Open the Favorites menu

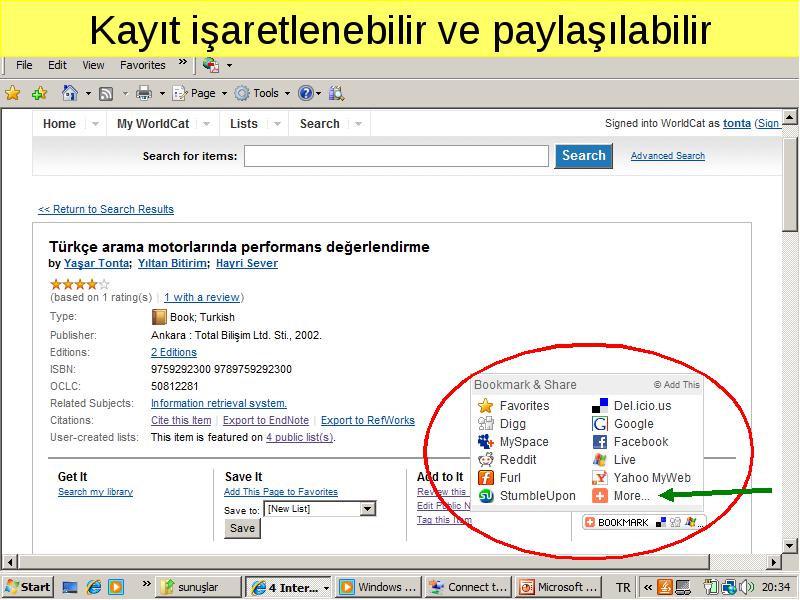pyautogui.click(x=143, y=65)
